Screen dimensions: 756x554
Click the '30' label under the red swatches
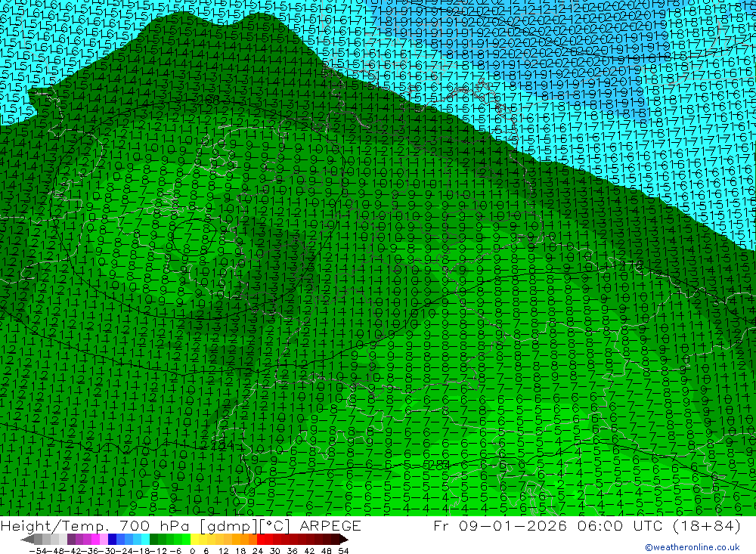pos(275,551)
